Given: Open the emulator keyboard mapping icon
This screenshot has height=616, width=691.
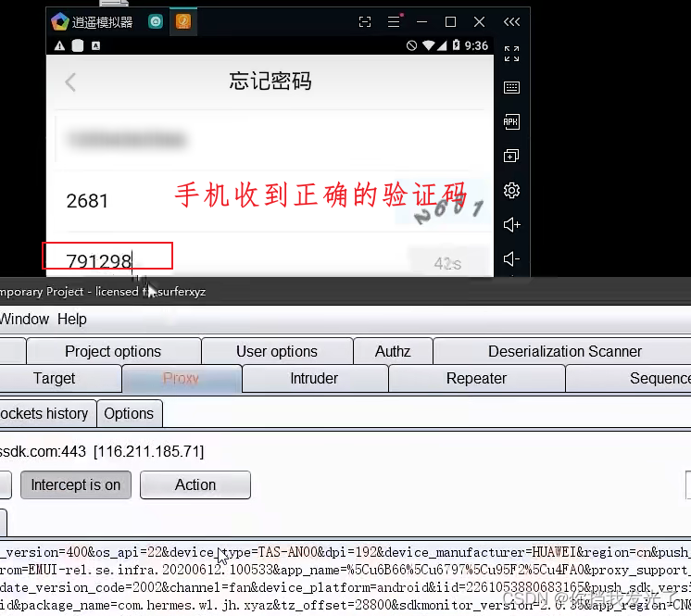Looking at the screenshot, I should click(511, 87).
